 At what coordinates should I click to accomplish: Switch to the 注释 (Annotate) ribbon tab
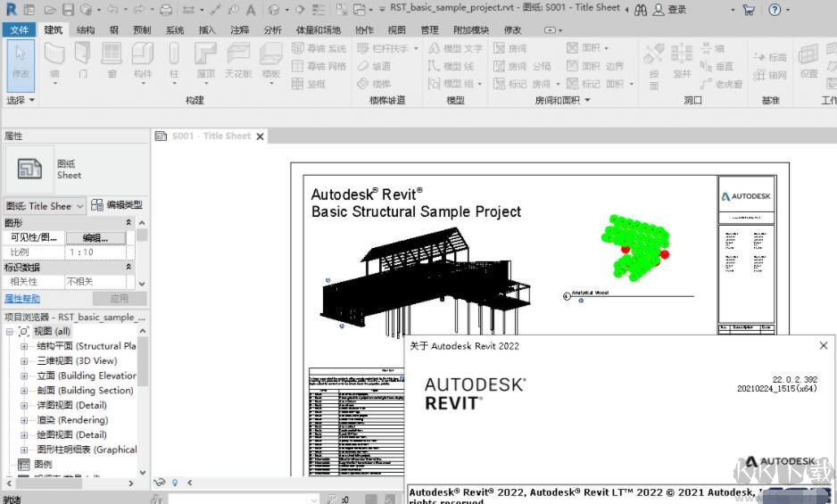(x=239, y=29)
